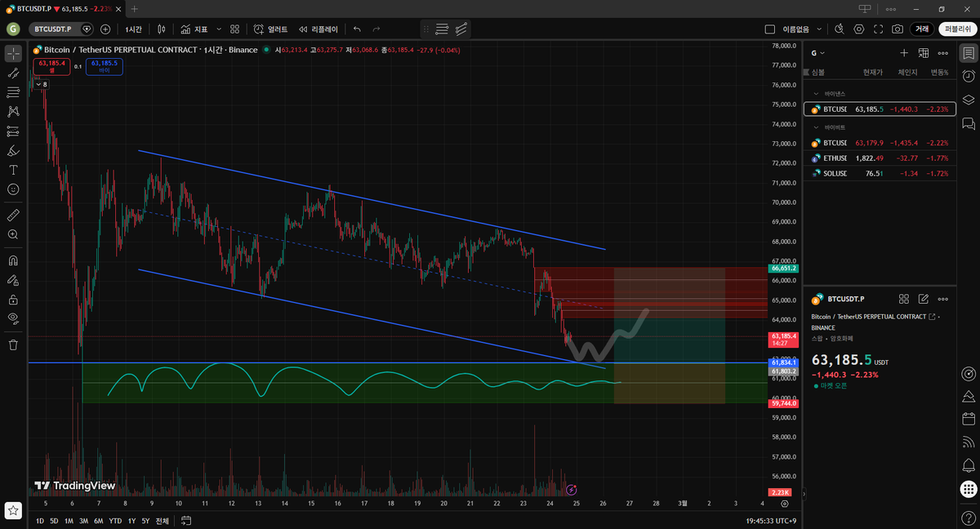
Task: Collapse the 바이낸스 watchlist section
Action: [815, 94]
